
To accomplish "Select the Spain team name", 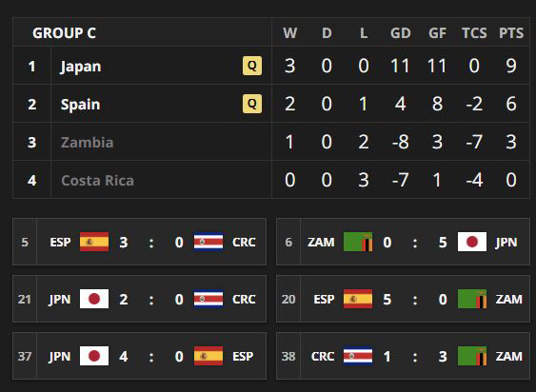I will (x=80, y=105).
